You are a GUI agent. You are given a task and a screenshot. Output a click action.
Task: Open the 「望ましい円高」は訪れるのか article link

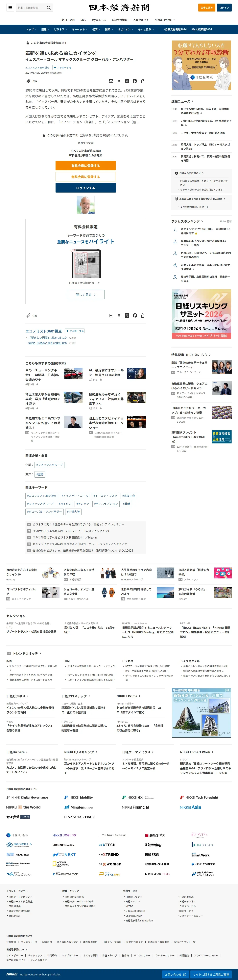(48, 337)
